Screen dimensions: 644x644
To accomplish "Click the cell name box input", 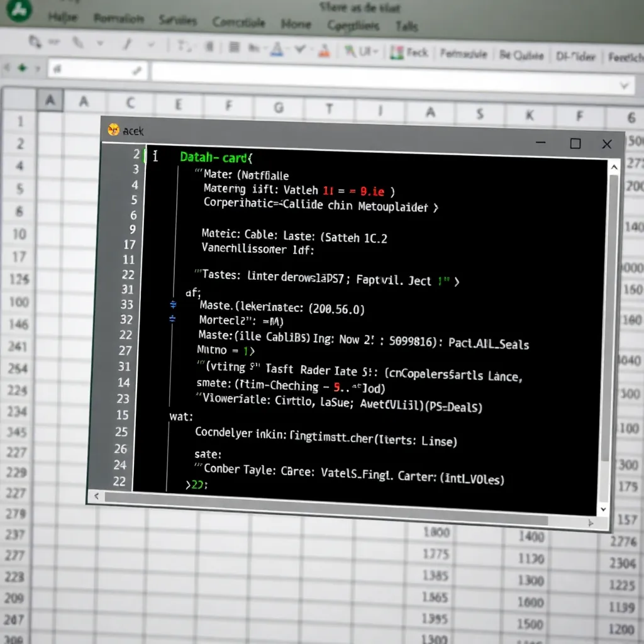I will [97, 70].
